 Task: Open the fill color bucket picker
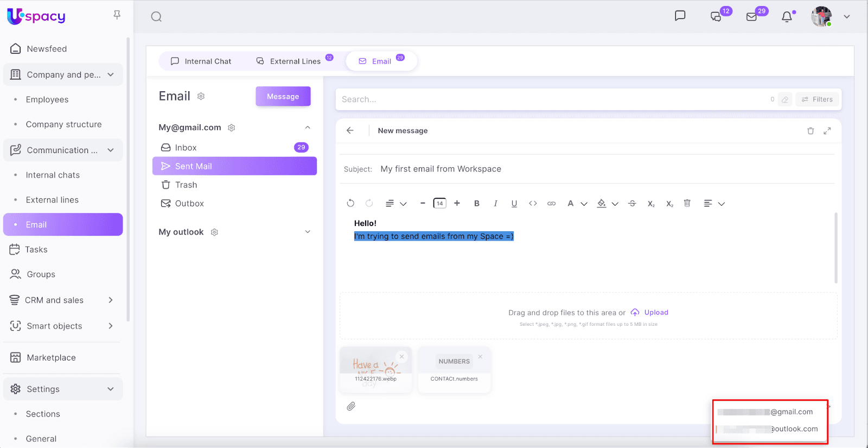(602, 204)
